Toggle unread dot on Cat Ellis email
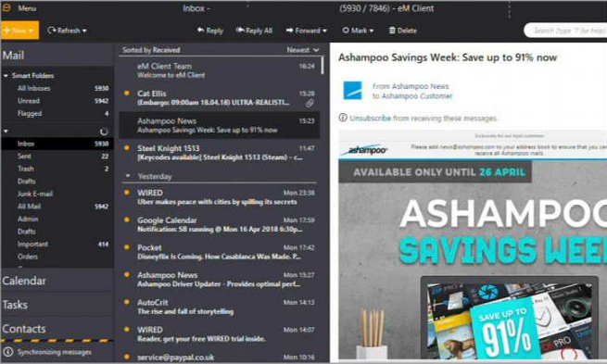The width and height of the screenshot is (607, 364). [x=126, y=93]
